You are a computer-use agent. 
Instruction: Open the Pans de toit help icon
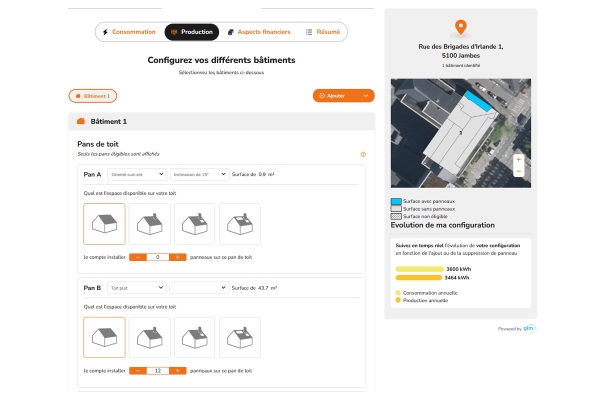pos(363,154)
